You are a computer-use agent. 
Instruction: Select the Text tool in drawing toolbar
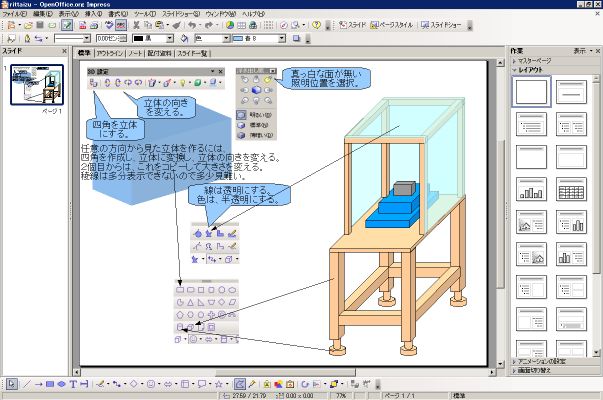[x=73, y=384]
